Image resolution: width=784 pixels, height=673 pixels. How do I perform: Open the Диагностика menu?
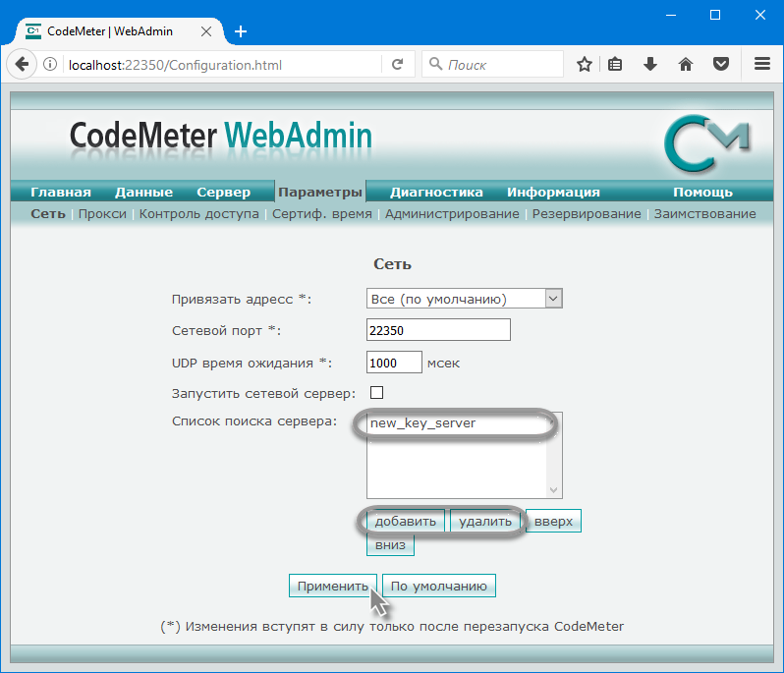click(436, 192)
